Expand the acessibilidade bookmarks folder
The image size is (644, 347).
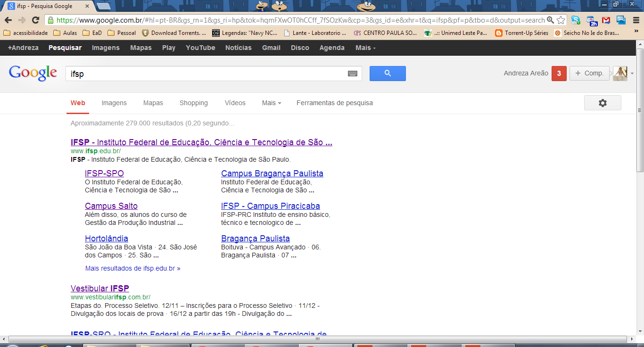pos(25,33)
